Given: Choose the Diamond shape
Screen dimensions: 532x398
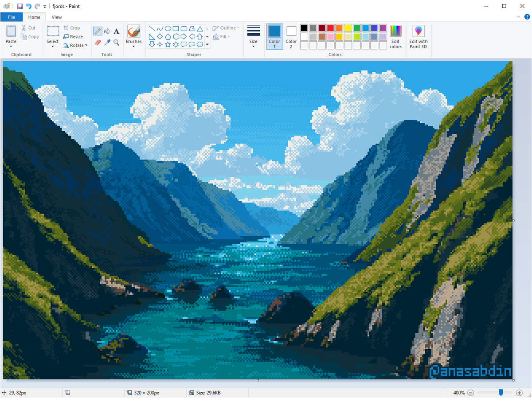Looking at the screenshot, I should 160,36.
